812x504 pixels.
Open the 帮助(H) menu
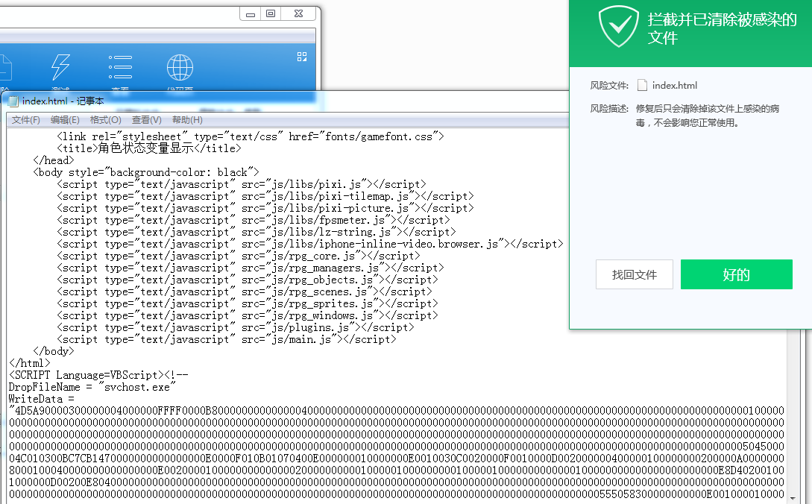[x=187, y=120]
